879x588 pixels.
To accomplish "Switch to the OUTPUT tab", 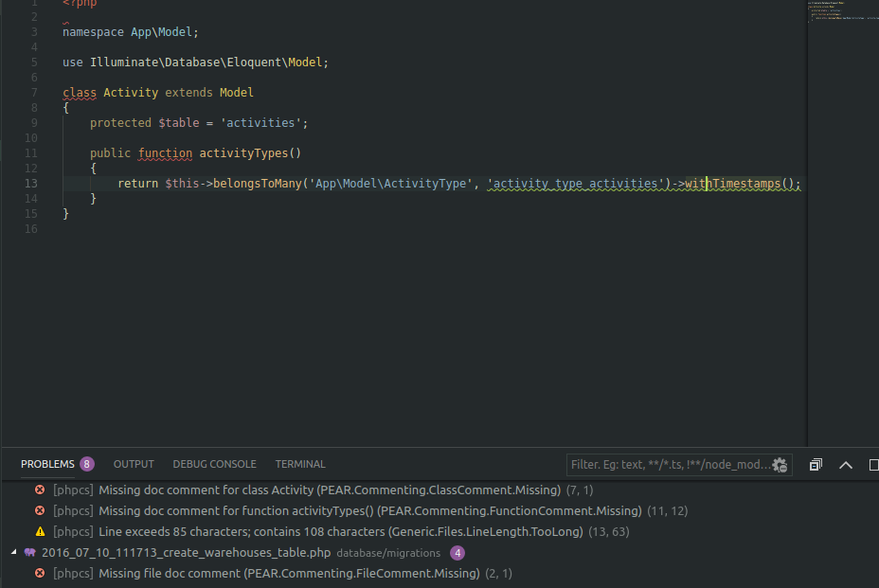I will 133,464.
